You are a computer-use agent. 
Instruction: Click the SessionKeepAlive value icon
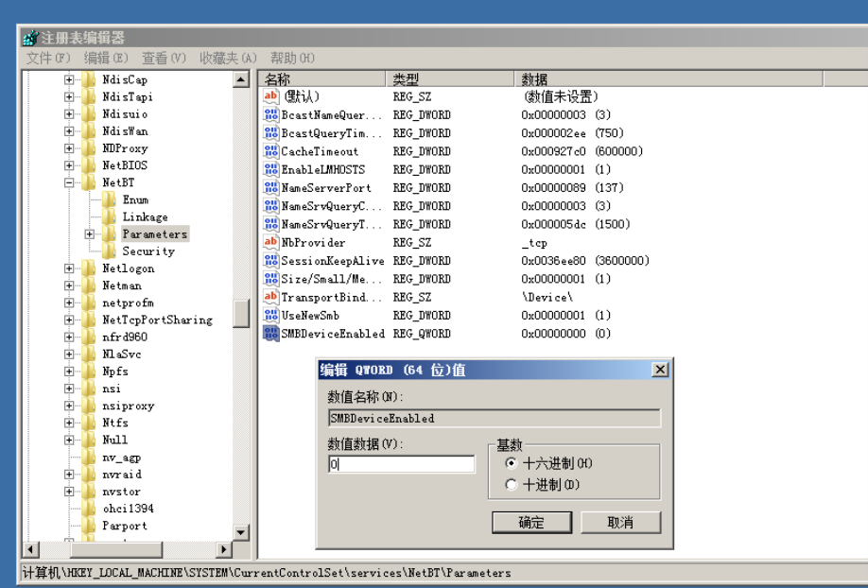pos(270,260)
